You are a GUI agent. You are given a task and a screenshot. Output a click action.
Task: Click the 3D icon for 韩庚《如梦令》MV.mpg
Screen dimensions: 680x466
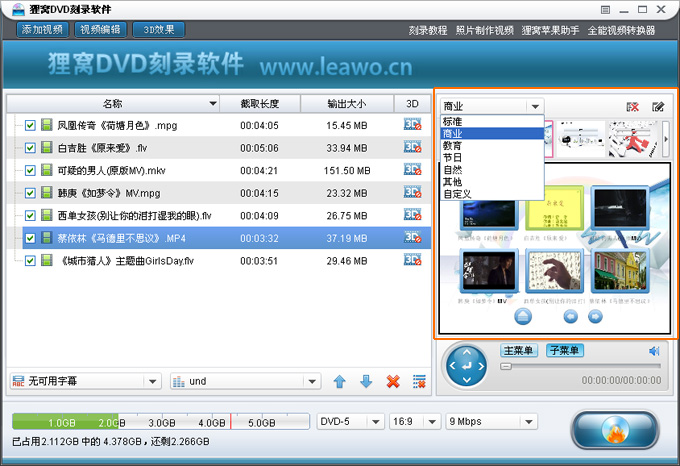pyautogui.click(x=412, y=192)
